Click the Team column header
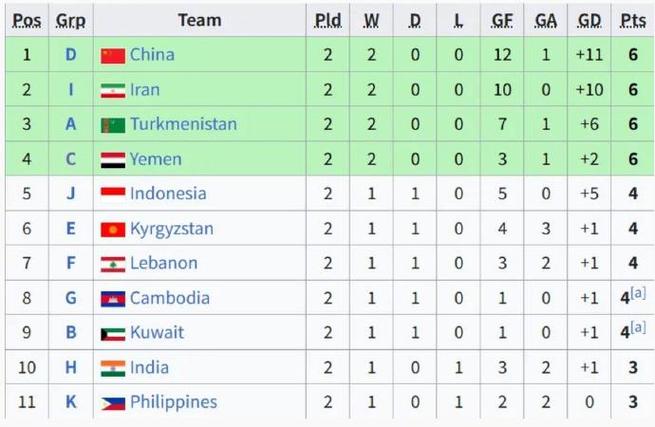Viewport: 655px width, 427px height. coord(200,19)
